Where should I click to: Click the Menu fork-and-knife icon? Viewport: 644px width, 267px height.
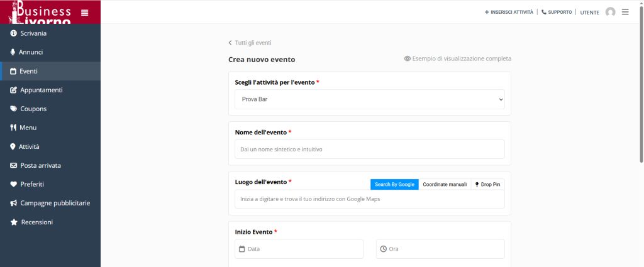13,128
